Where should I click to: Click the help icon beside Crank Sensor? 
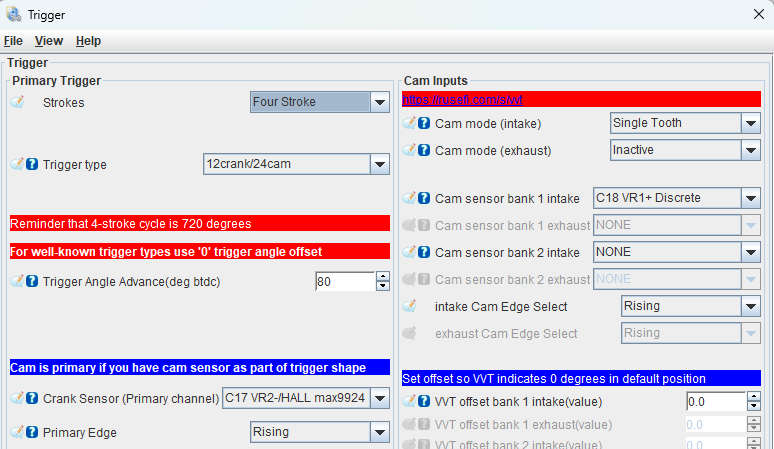tap(32, 399)
